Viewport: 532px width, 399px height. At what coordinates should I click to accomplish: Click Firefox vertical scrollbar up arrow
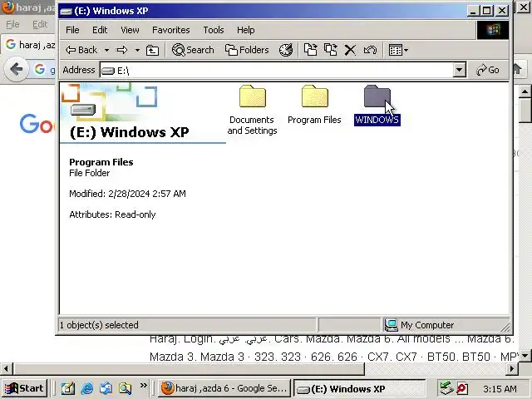coord(525,91)
